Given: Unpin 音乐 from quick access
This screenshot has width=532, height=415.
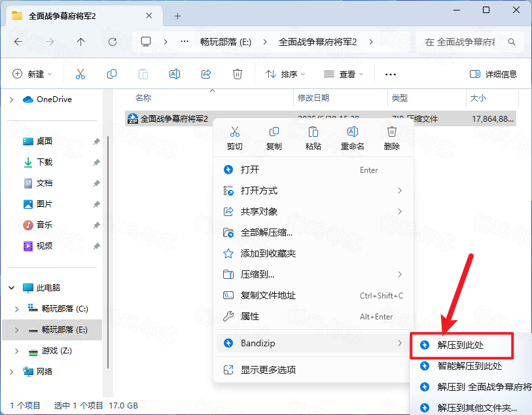Looking at the screenshot, I should 96,225.
